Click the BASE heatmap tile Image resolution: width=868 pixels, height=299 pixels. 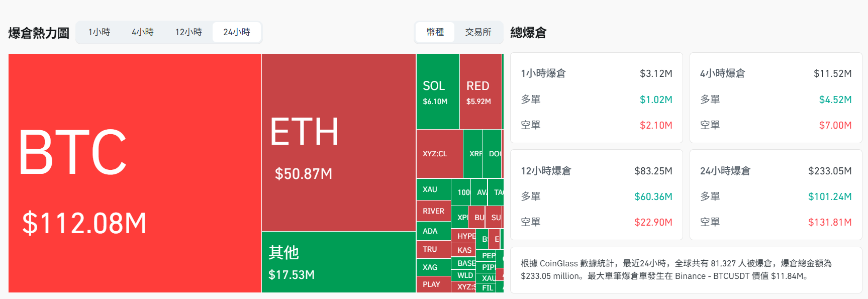[463, 263]
